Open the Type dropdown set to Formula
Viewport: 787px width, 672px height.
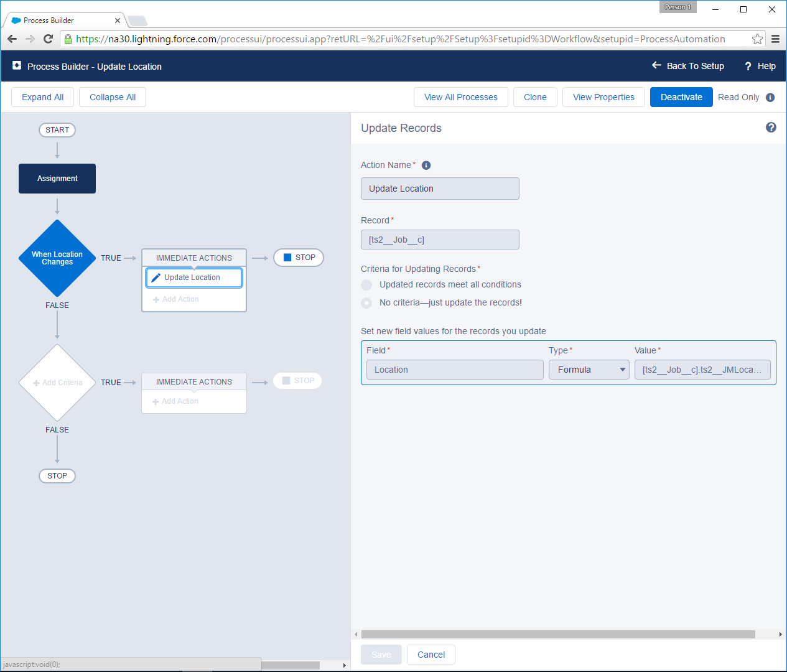[589, 370]
